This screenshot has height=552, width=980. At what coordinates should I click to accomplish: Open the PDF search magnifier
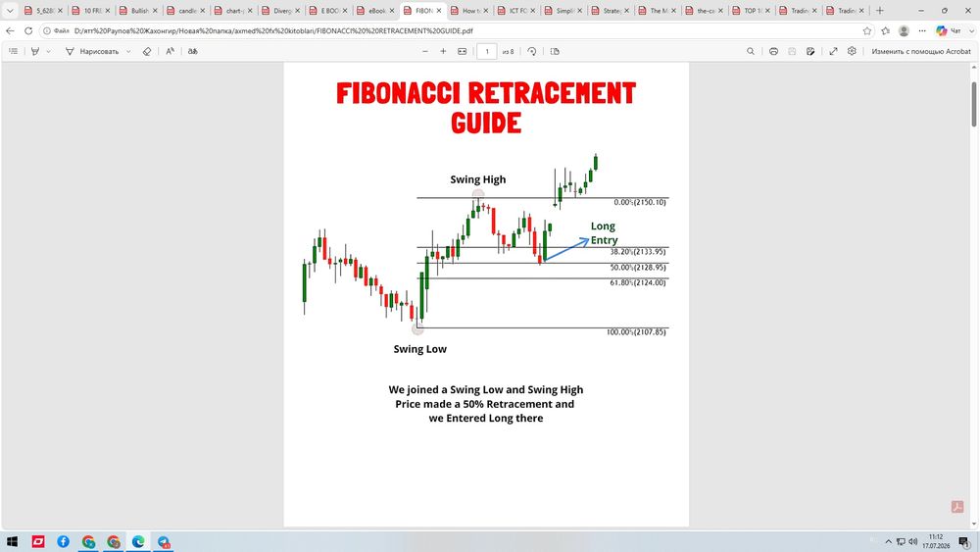click(751, 51)
